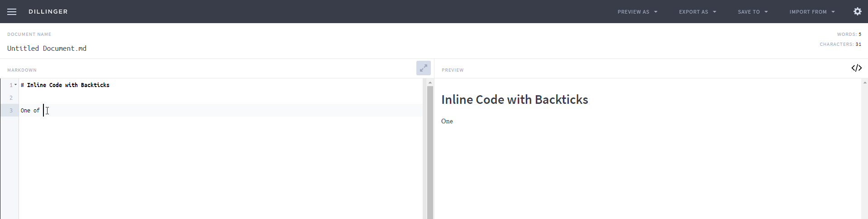Place cursor on editor line 3 text 'One of'
Screen dimensions: 868x219
[30, 111]
